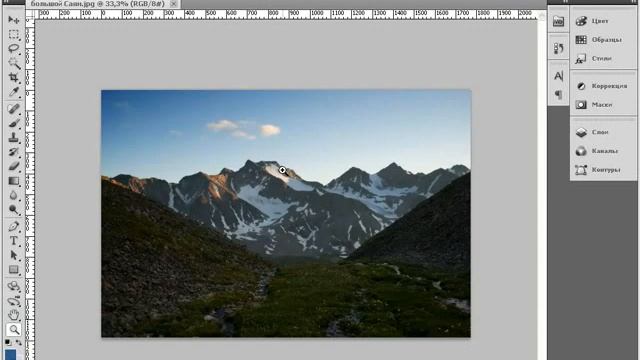Screen dimensions: 640x360
Task: Click the mountain photo on the canvas
Action: (x=286, y=213)
